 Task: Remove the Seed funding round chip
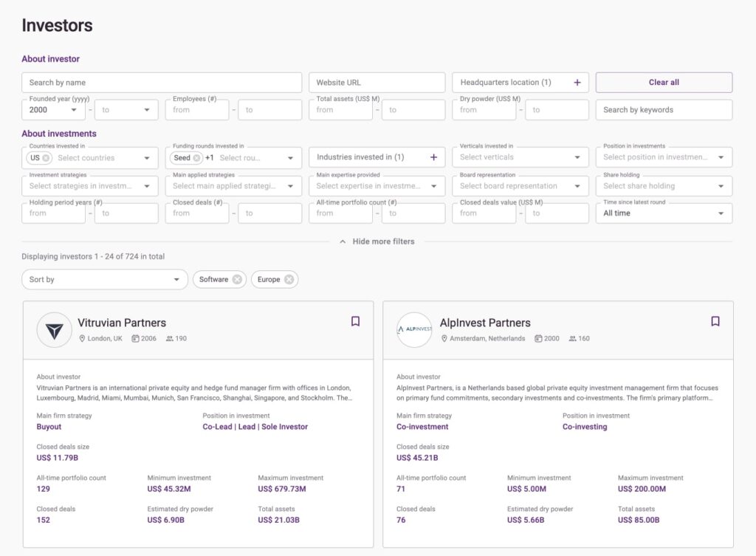(x=196, y=158)
